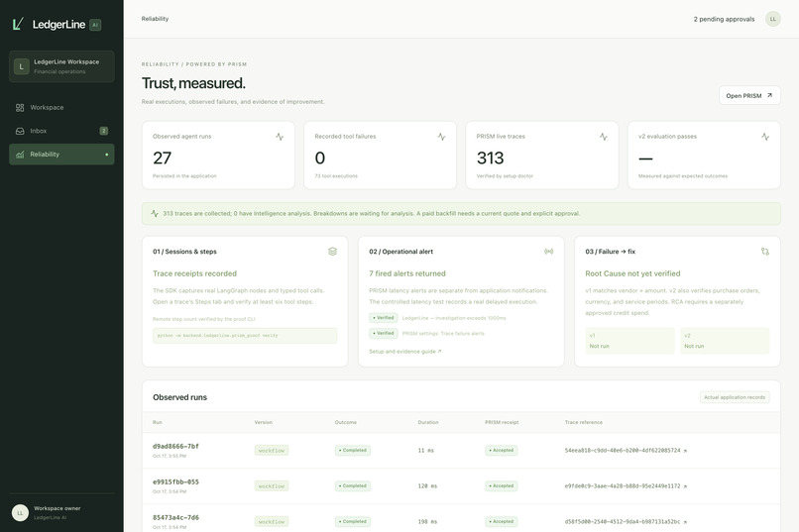
Task: Click the pulse icon in traces banner
Action: coord(155,213)
